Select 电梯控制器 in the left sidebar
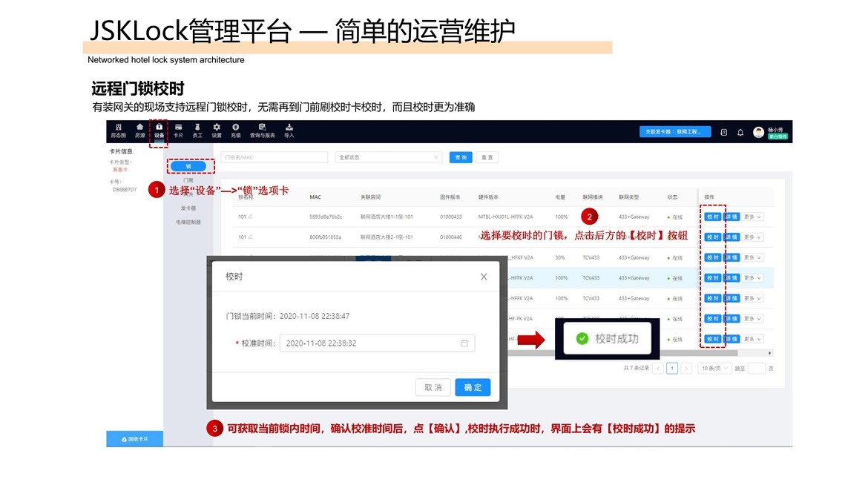 pyautogui.click(x=188, y=222)
